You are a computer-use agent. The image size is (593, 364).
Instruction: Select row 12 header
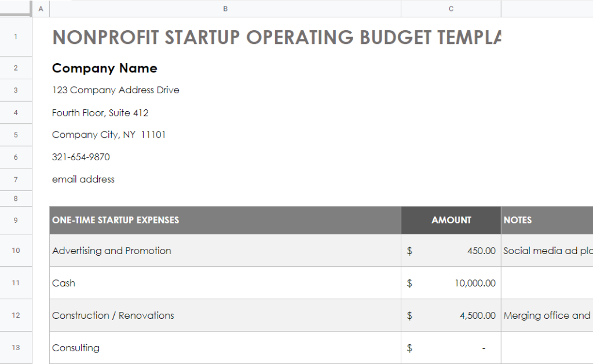pos(16,315)
